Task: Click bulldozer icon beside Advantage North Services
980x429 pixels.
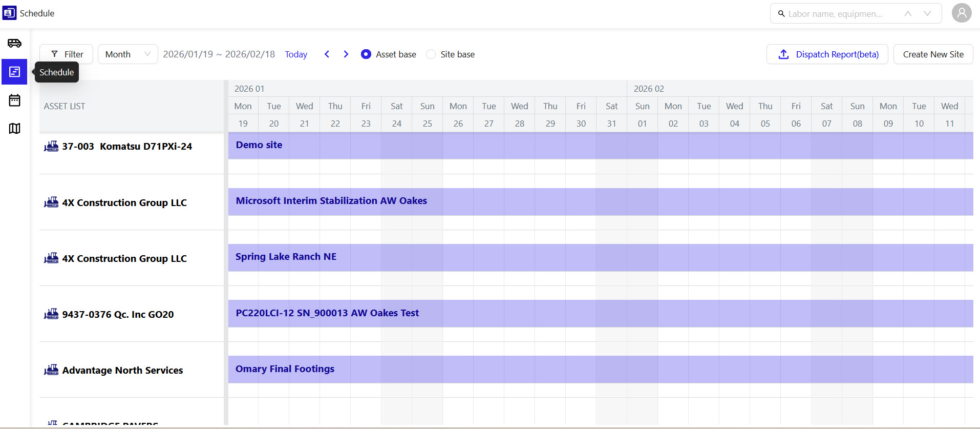Action: pyautogui.click(x=51, y=370)
